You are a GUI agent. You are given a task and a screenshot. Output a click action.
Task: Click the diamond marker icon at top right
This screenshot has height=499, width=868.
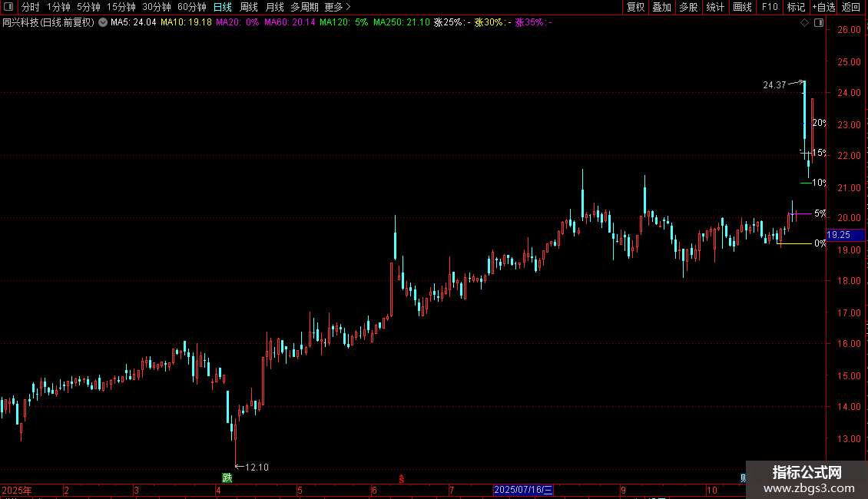point(805,23)
